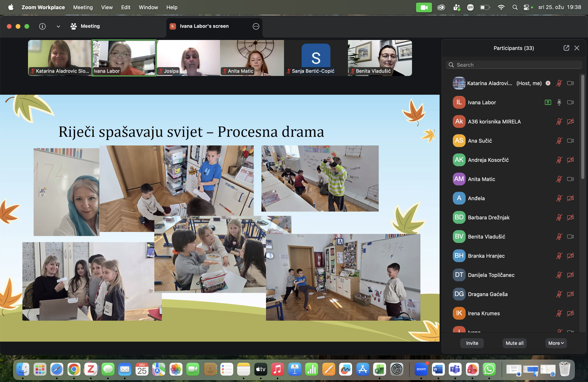The image size is (588, 382).
Task: Select the Ivana Labor's screen tab
Action: 204,26
